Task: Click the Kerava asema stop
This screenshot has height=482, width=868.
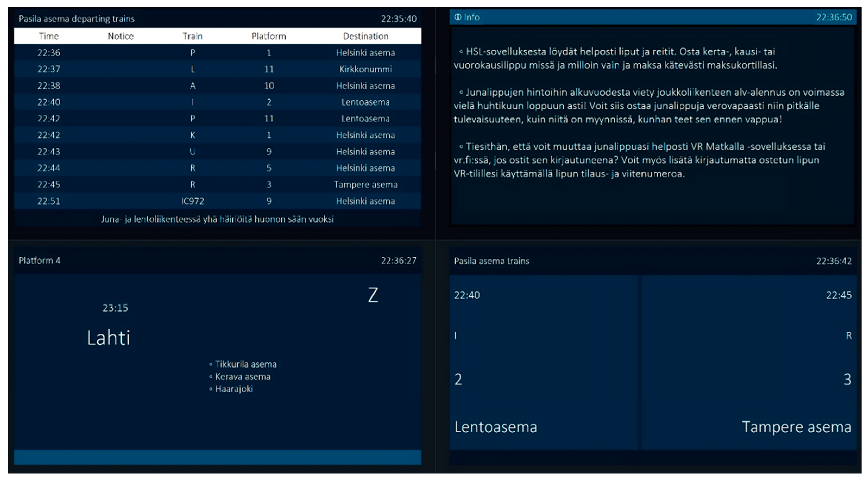Action: pos(243,377)
